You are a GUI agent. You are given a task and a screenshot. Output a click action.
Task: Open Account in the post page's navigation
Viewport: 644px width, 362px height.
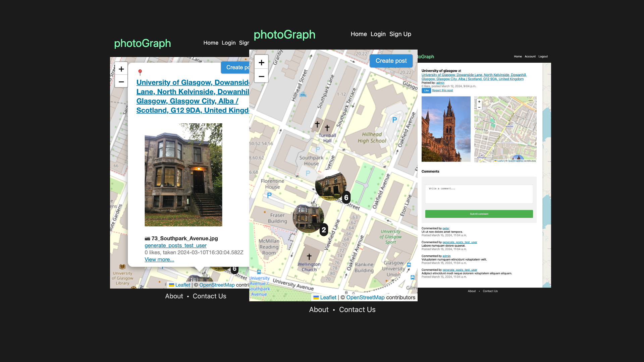(530, 56)
